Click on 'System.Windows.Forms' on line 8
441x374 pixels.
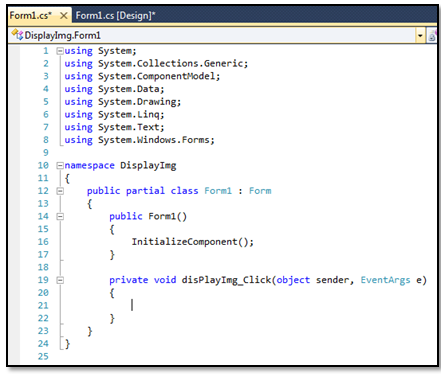click(x=153, y=140)
